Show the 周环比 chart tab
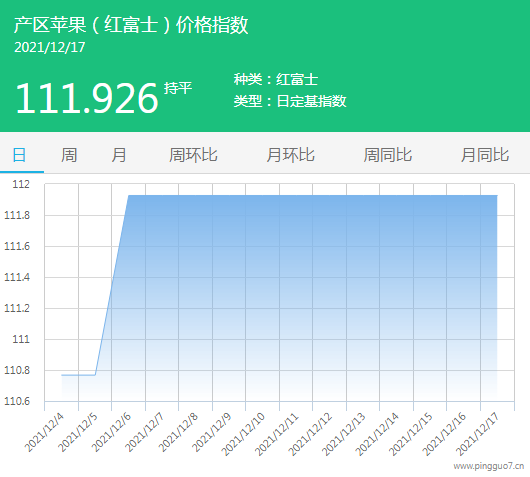 pyautogui.click(x=193, y=155)
